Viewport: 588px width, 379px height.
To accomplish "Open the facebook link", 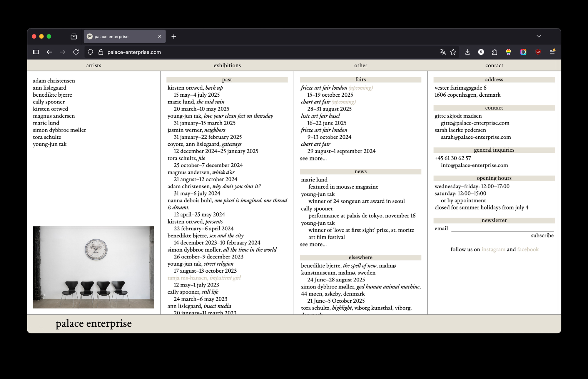I will coord(528,249).
